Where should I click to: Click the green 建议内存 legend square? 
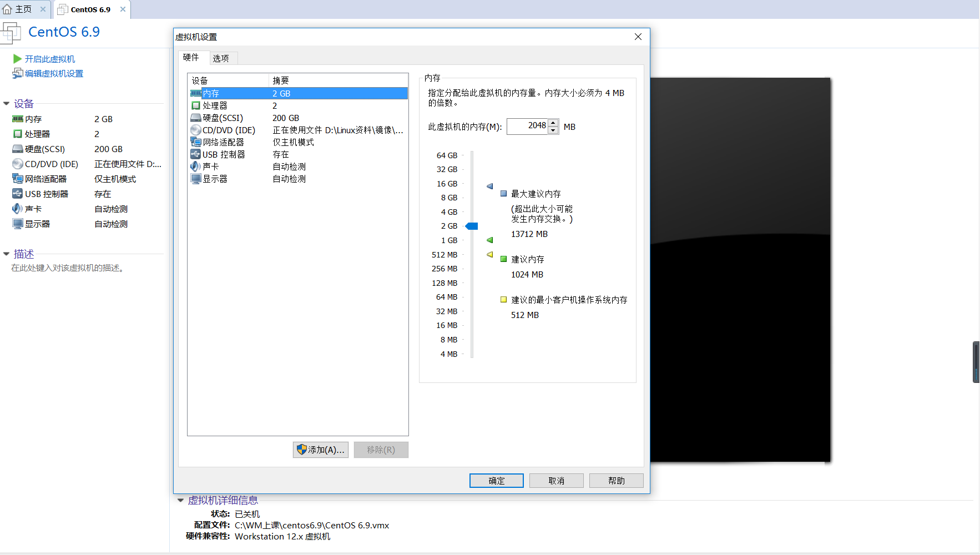coord(503,259)
